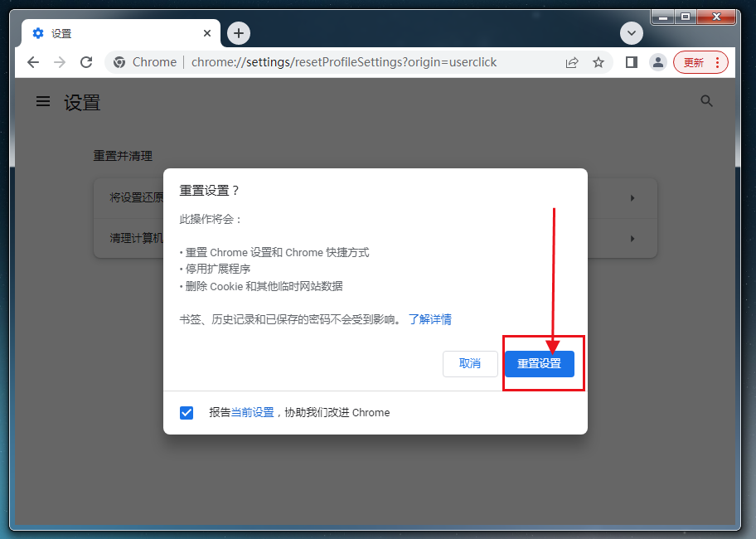Open a new tab with plus button
Image resolution: width=756 pixels, height=539 pixels.
pos(238,33)
